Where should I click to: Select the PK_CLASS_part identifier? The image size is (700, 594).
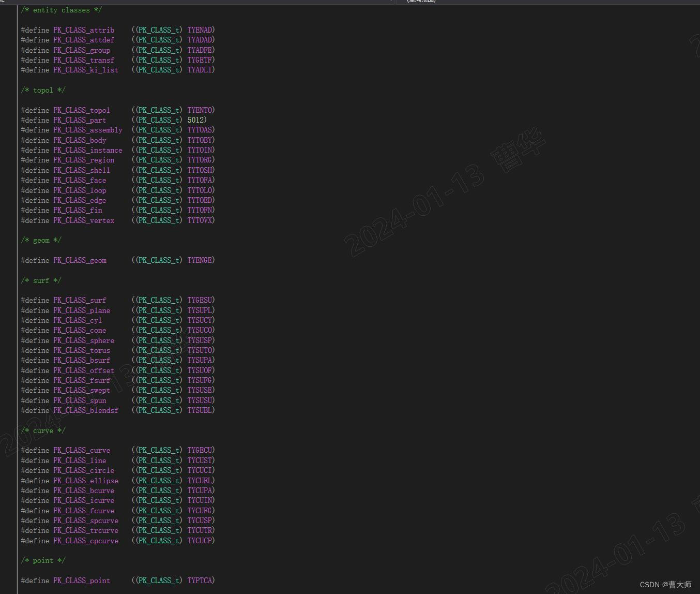tap(80, 120)
